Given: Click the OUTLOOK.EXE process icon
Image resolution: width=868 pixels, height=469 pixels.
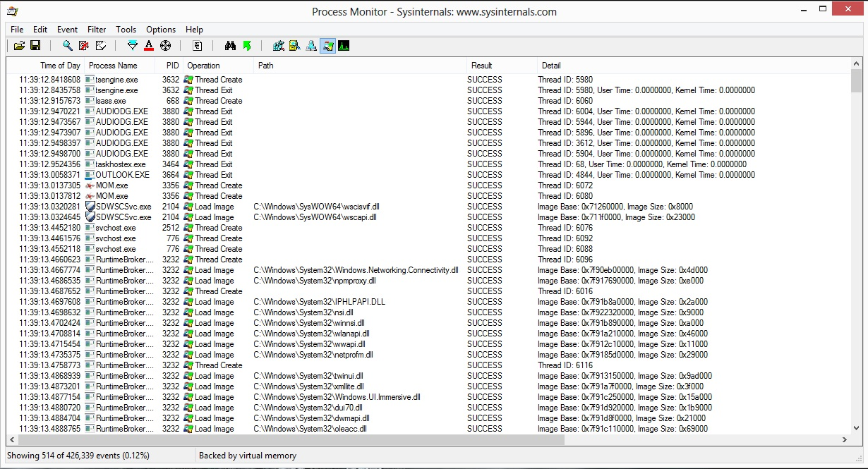Looking at the screenshot, I should (x=90, y=175).
